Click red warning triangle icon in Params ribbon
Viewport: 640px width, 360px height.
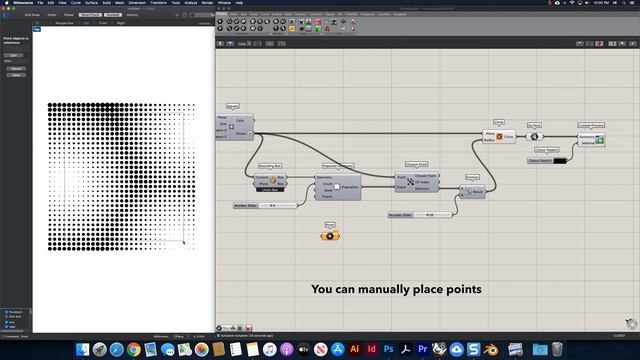pos(327,29)
